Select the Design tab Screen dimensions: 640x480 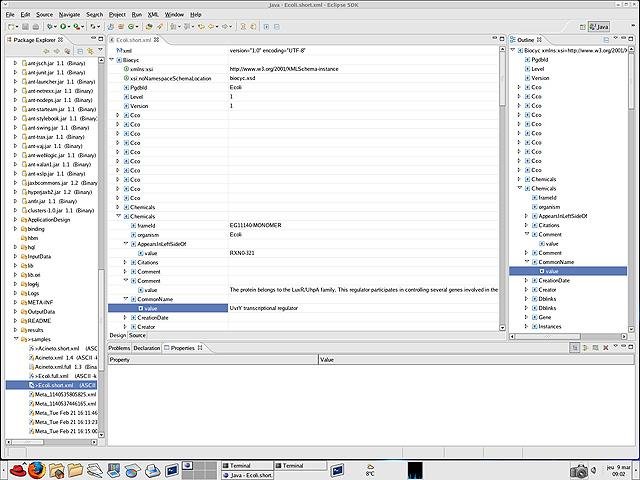[118, 335]
